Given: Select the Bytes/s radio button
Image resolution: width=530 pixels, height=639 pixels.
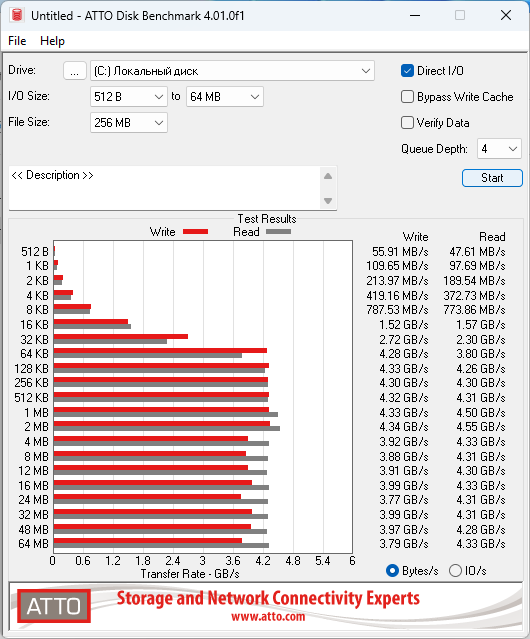Looking at the screenshot, I should point(392,571).
